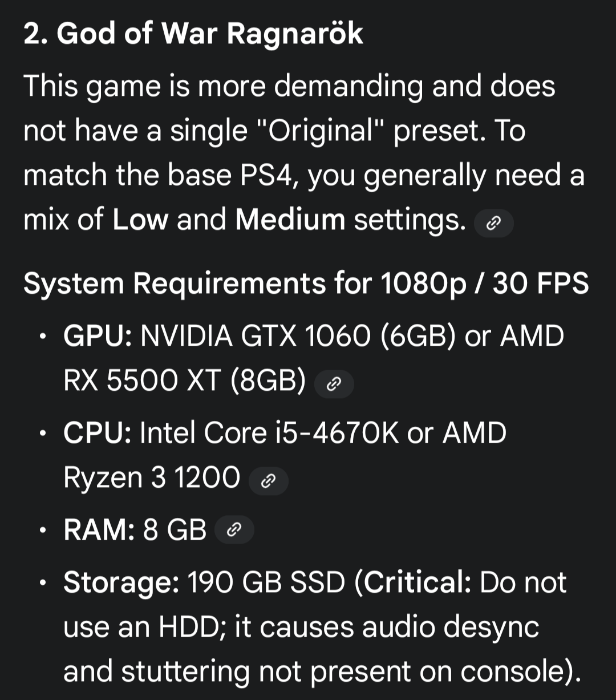
Task: Click the '190 GB SSD' text
Action: (266, 582)
